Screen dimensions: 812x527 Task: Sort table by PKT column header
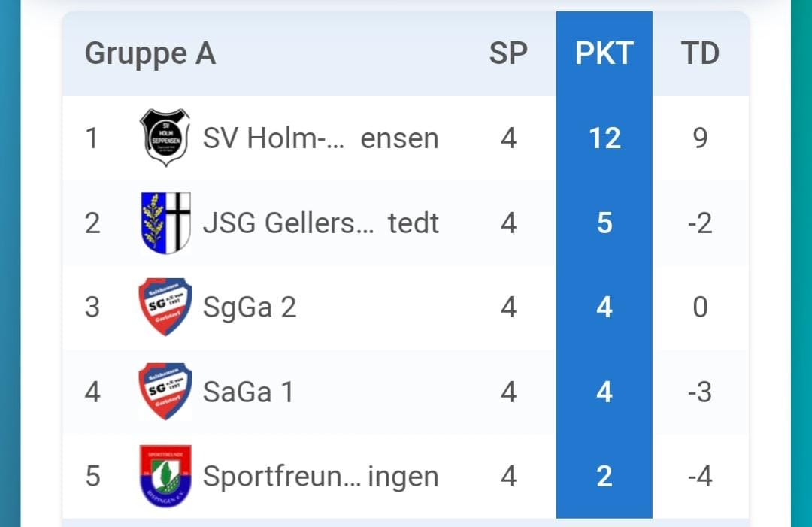[x=604, y=53]
